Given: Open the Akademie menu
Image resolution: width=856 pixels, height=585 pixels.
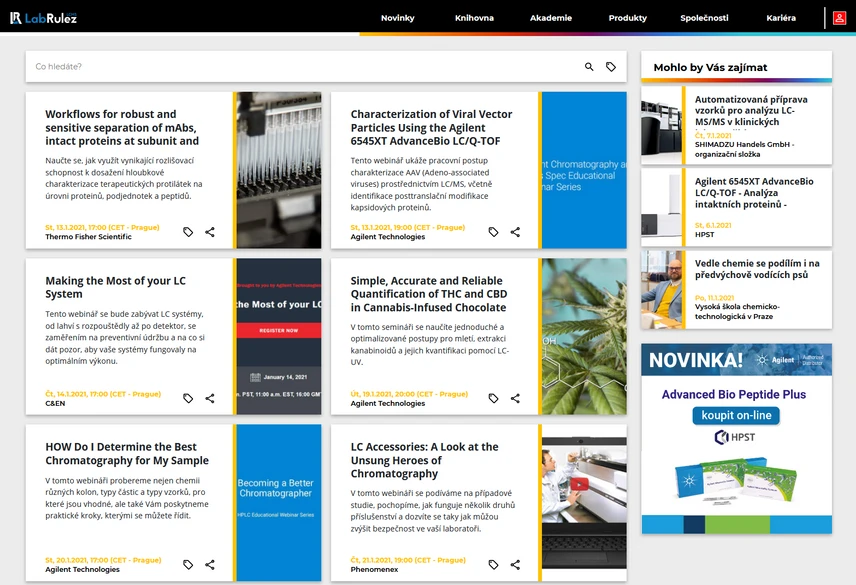Looking at the screenshot, I should [551, 18].
